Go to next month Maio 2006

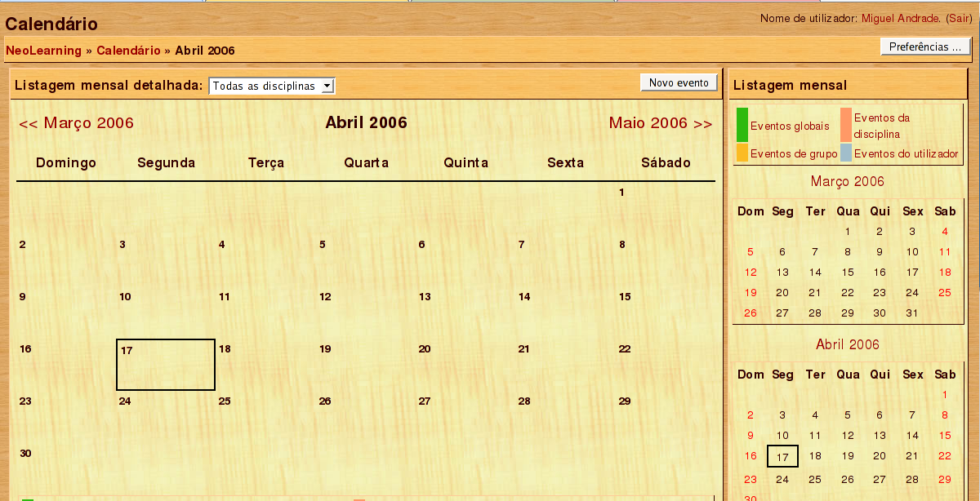pos(660,123)
